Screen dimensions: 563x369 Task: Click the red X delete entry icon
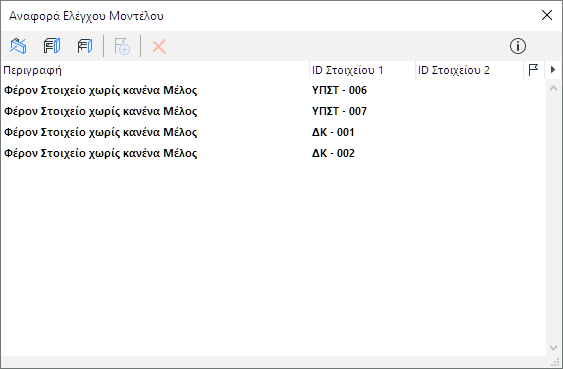tap(159, 47)
